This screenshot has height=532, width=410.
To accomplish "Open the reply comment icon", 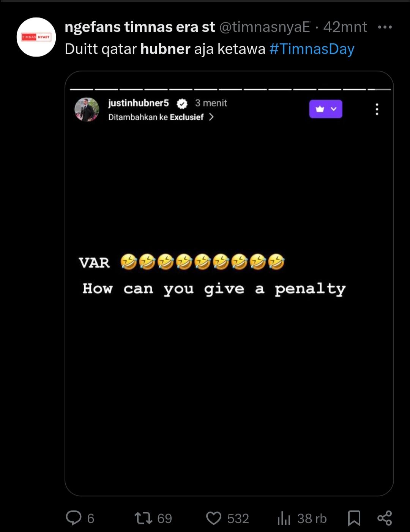I will (x=74, y=518).
